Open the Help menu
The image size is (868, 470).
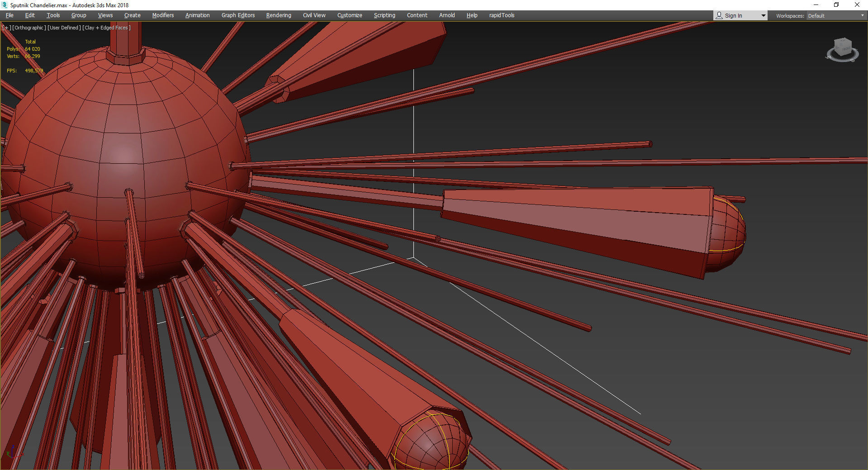pyautogui.click(x=472, y=15)
